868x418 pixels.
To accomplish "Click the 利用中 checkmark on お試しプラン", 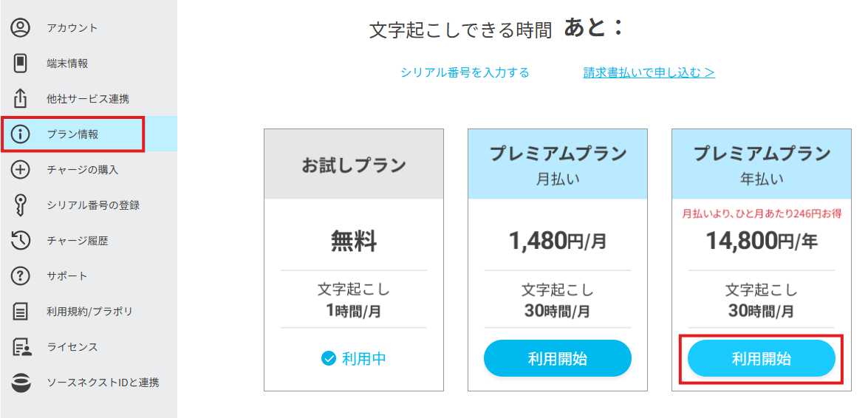I will click(329, 359).
